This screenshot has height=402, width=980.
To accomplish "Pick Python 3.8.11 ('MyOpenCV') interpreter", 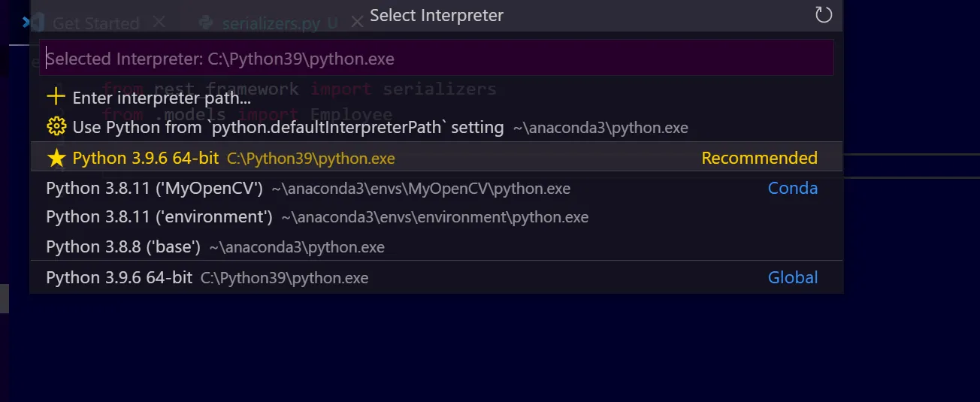I will pyautogui.click(x=154, y=189).
